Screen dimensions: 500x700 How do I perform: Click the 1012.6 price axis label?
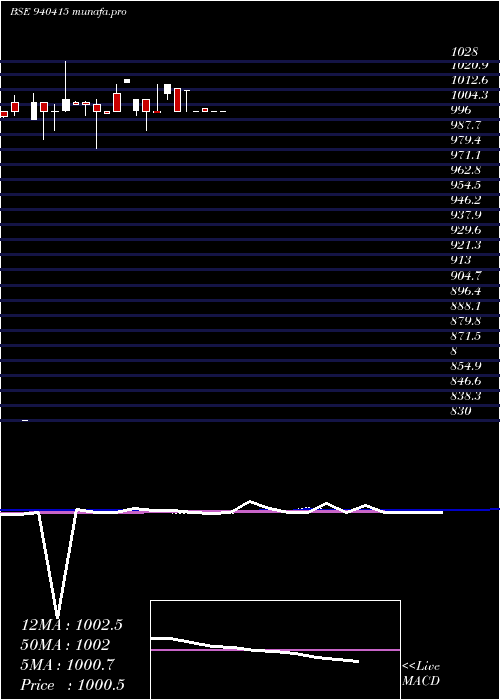[x=469, y=80]
